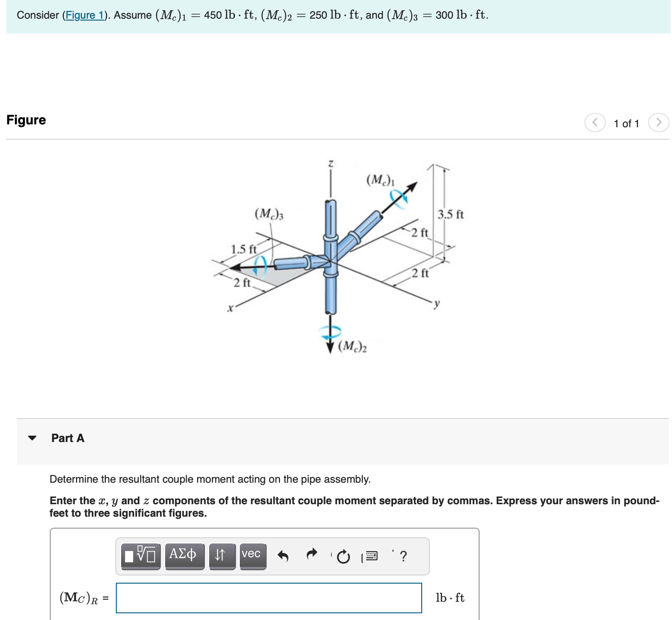Open the Figure 1 hyperlink
This screenshot has height=620, width=672.
[x=85, y=15]
